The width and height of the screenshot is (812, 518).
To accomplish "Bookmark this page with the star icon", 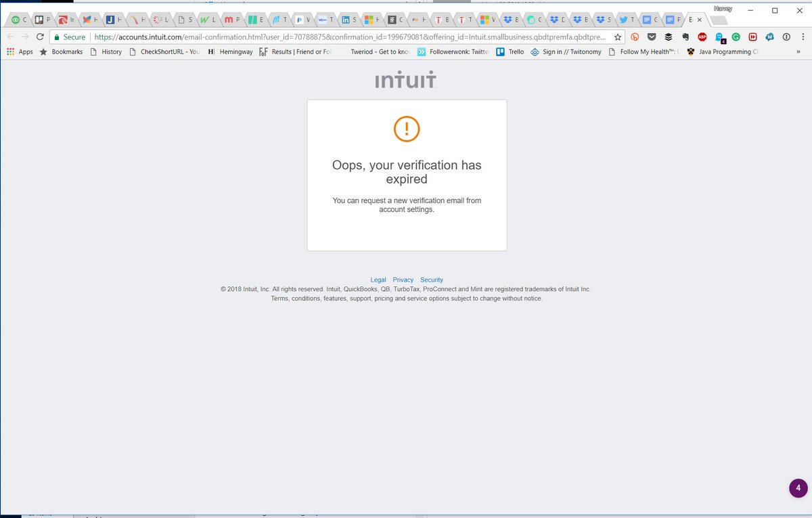I will (617, 37).
